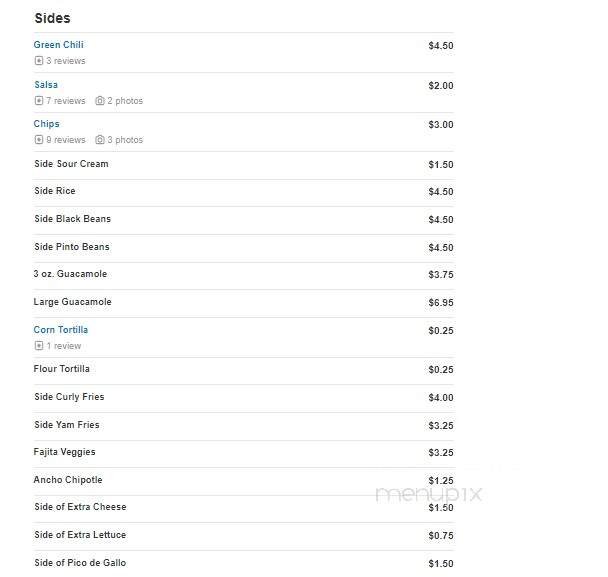608x577 pixels.
Task: Click the review icon under Chips
Action: coord(39,140)
